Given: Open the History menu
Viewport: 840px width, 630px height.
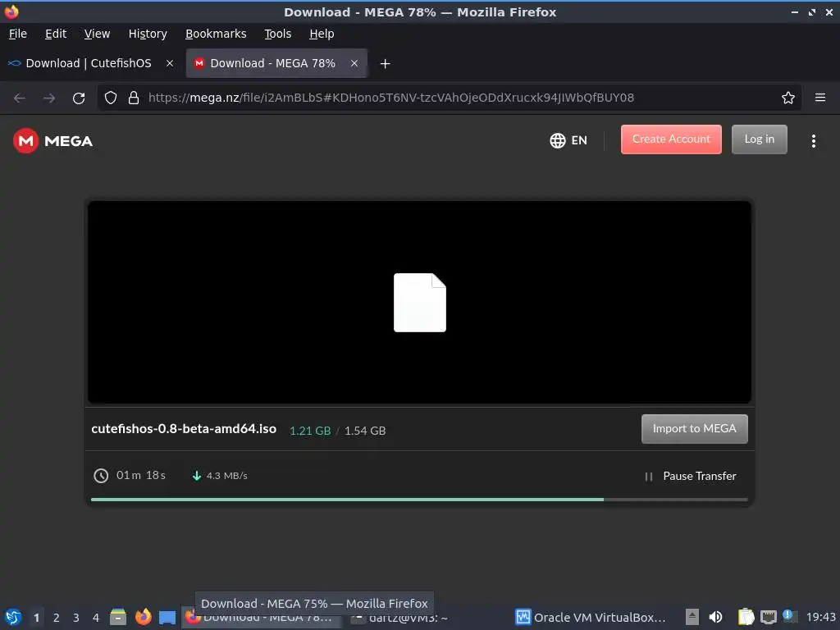Looking at the screenshot, I should pyautogui.click(x=148, y=34).
